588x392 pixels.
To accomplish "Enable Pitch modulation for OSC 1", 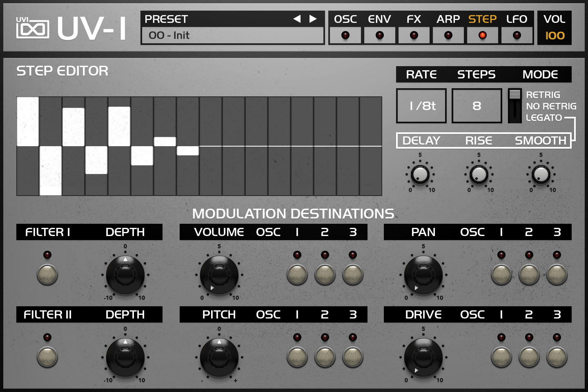I will coord(297,357).
